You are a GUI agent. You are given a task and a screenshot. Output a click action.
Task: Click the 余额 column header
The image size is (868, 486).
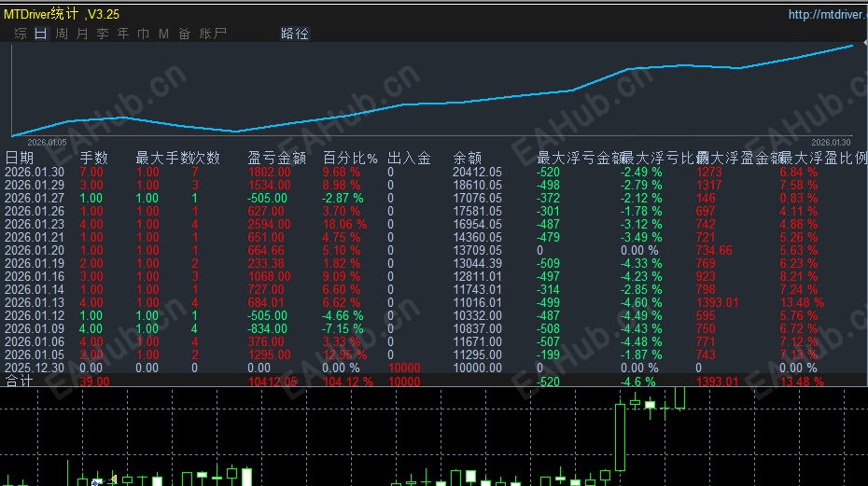coord(468,159)
